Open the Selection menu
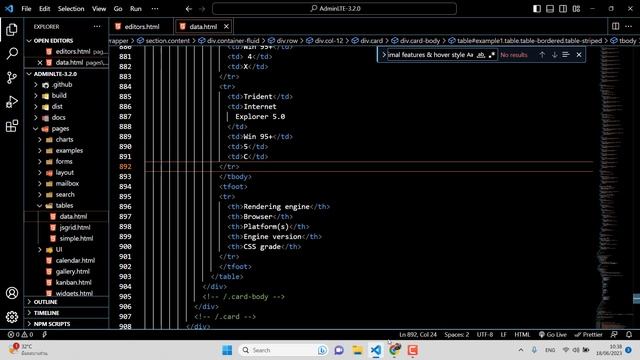The height and width of the screenshot is (360, 640). (71, 9)
